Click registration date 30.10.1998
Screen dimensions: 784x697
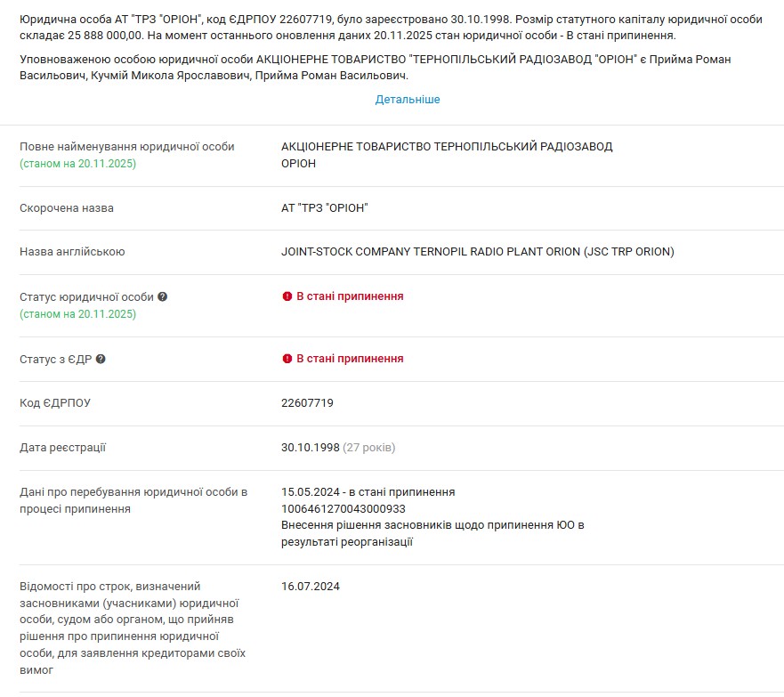[311, 448]
